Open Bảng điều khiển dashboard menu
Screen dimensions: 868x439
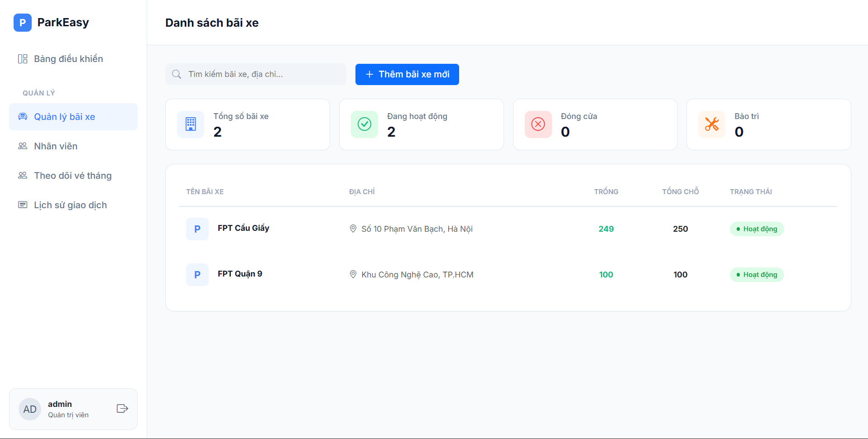point(68,59)
